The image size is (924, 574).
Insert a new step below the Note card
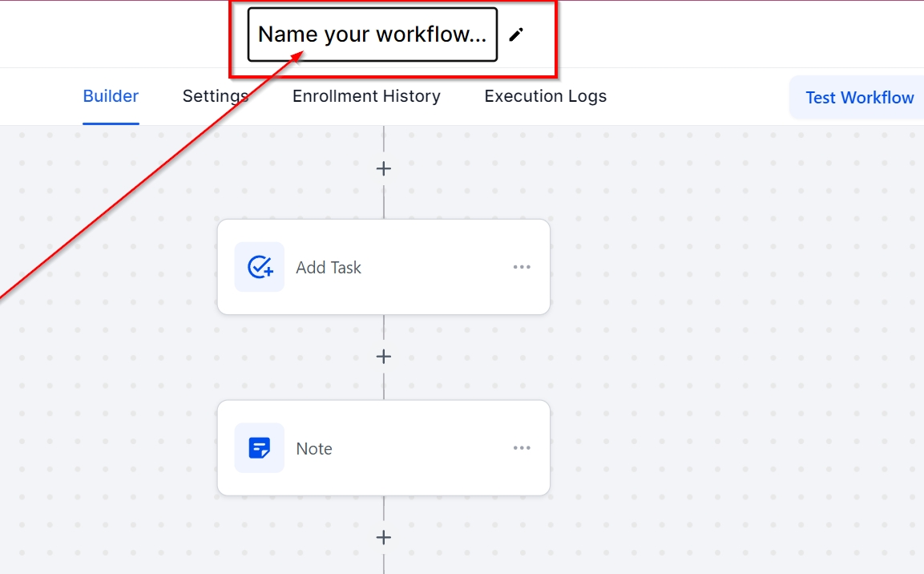384,537
